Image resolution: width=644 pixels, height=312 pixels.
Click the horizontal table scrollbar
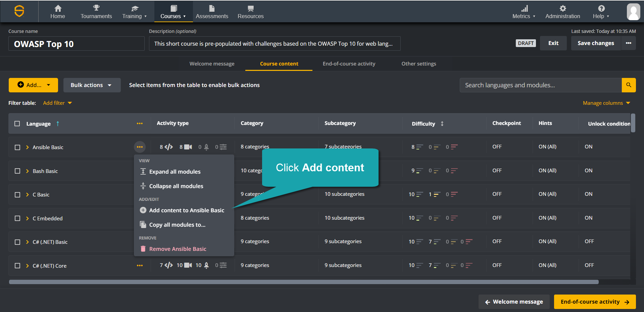click(x=304, y=282)
